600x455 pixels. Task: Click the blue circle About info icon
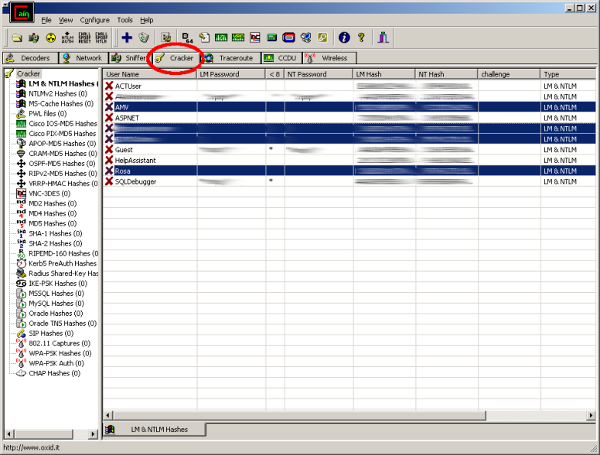click(344, 38)
